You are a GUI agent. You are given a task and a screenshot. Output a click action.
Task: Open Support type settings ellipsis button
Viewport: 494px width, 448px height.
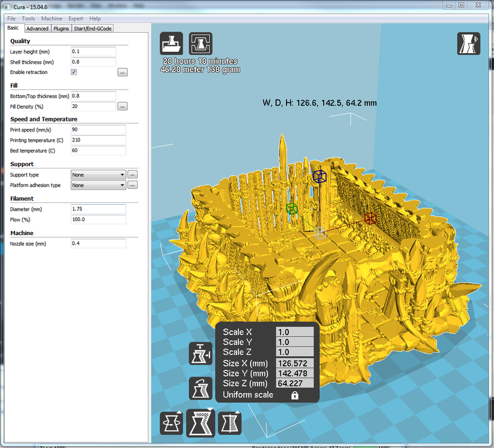pyautogui.click(x=133, y=175)
